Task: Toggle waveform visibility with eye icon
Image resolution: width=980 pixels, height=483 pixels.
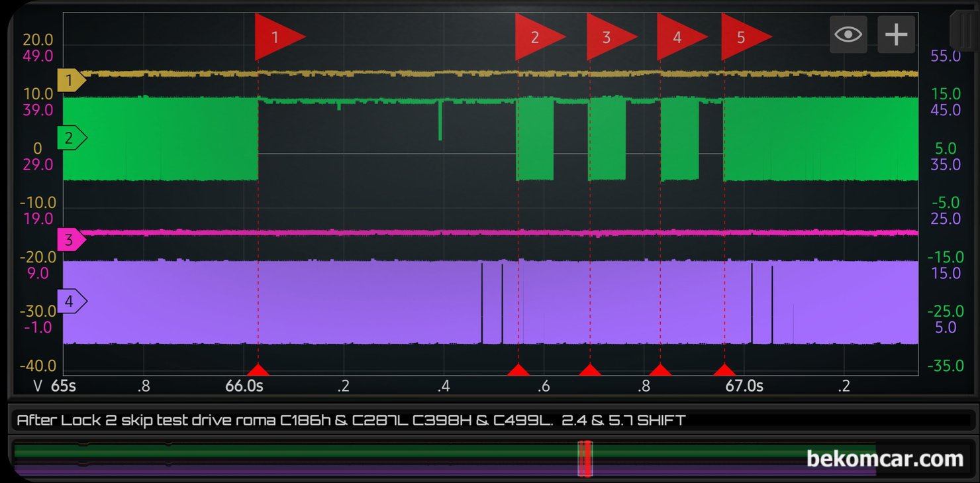Action: [848, 34]
